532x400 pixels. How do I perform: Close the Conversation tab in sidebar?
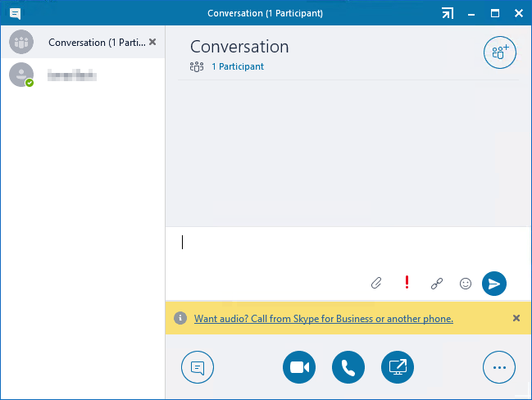point(152,42)
